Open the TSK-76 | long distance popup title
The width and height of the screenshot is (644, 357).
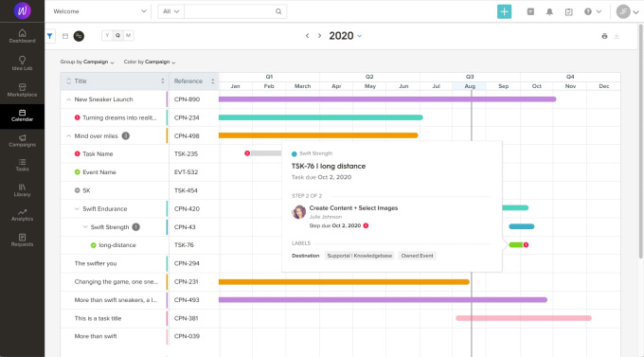329,166
